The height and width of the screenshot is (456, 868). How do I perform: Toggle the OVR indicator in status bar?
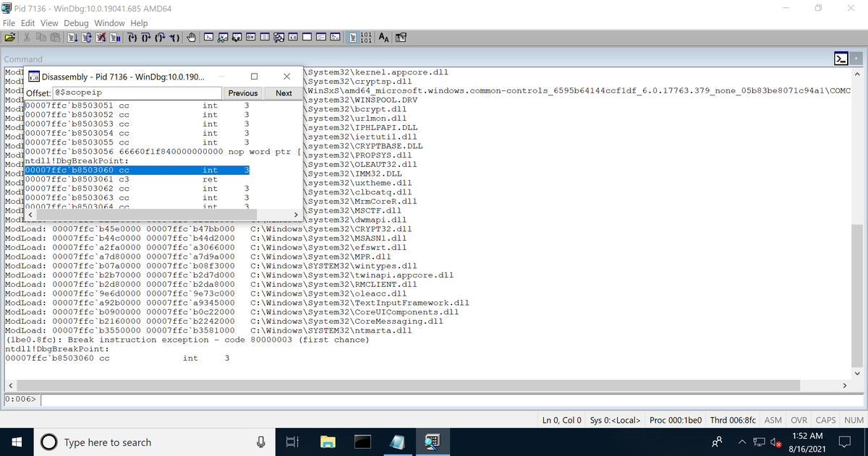pos(799,420)
